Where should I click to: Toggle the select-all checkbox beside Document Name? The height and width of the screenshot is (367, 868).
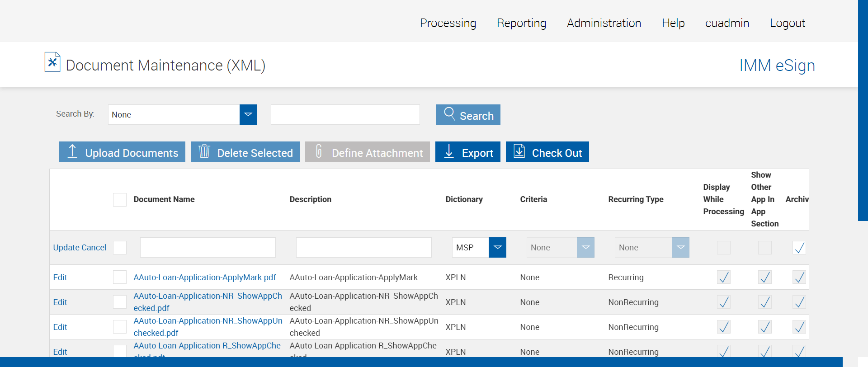pos(120,200)
